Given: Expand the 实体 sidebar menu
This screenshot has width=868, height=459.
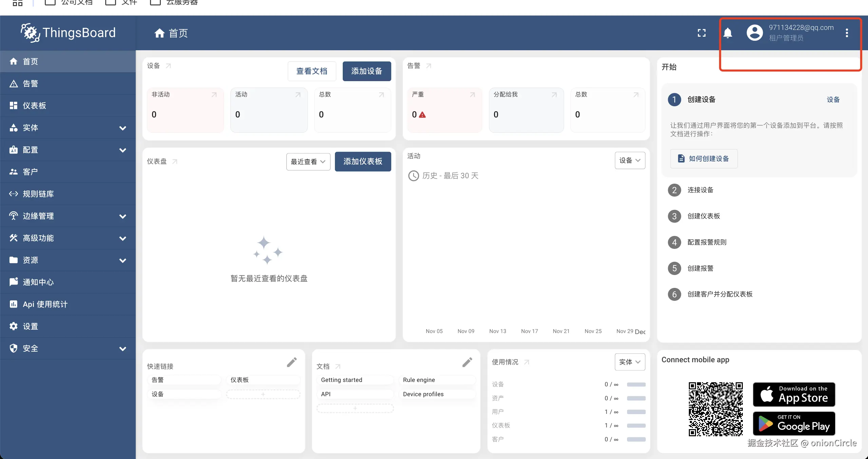Looking at the screenshot, I should coord(123,128).
